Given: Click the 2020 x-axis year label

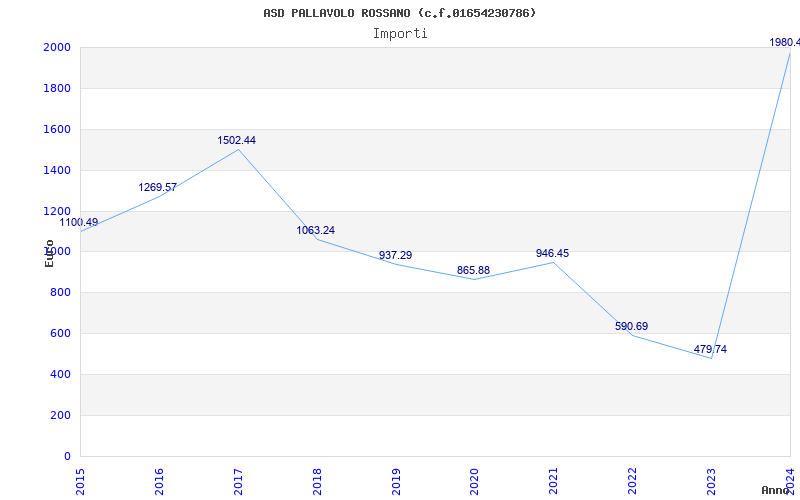Looking at the screenshot, I should [x=474, y=482].
